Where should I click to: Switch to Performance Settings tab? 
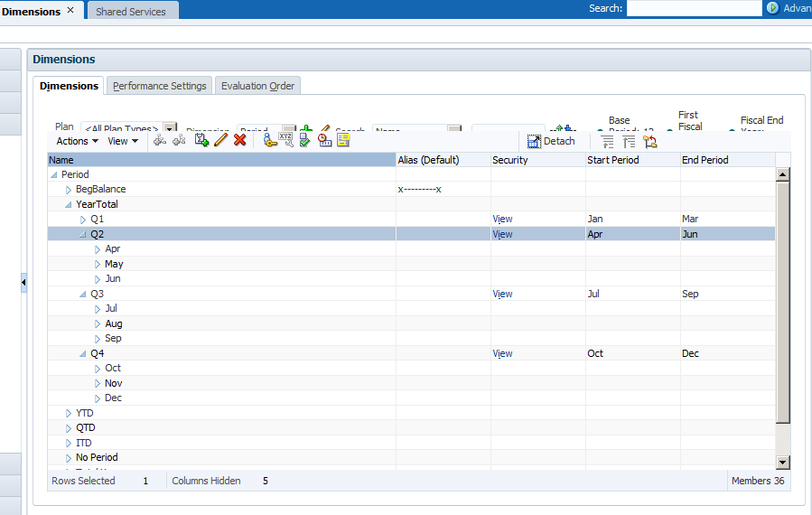coord(160,86)
